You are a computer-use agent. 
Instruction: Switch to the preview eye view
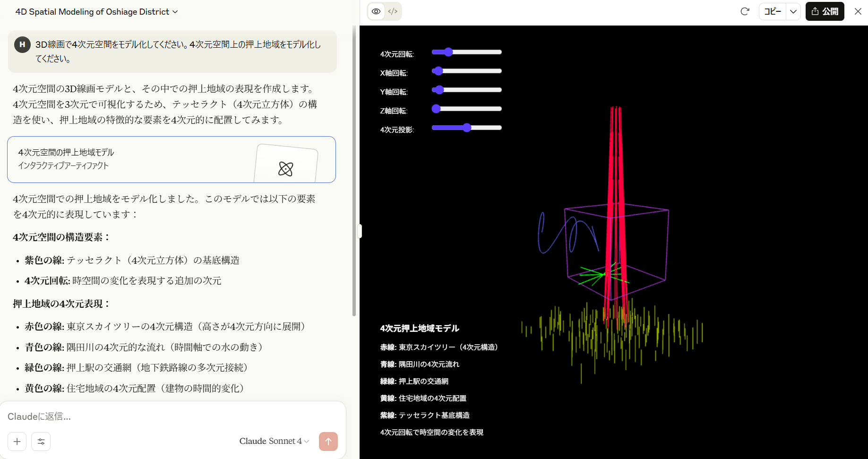pyautogui.click(x=376, y=11)
